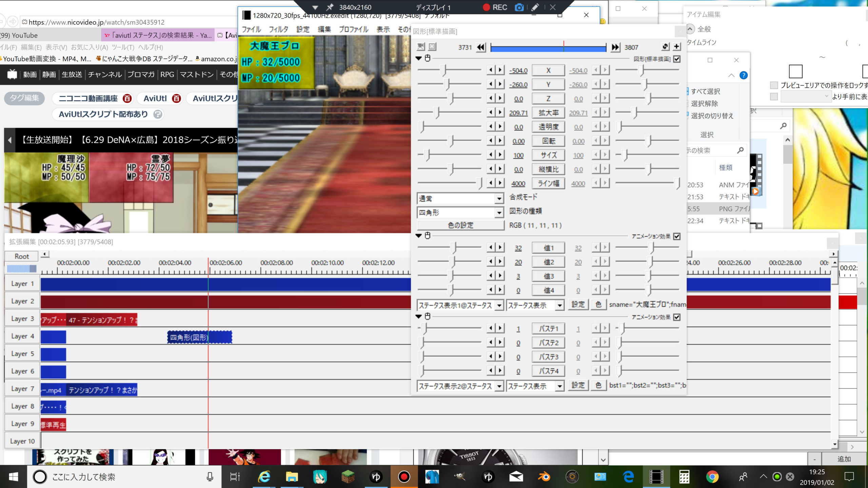The height and width of the screenshot is (488, 868).
Task: Click the blue frame position bar
Action: [548, 48]
